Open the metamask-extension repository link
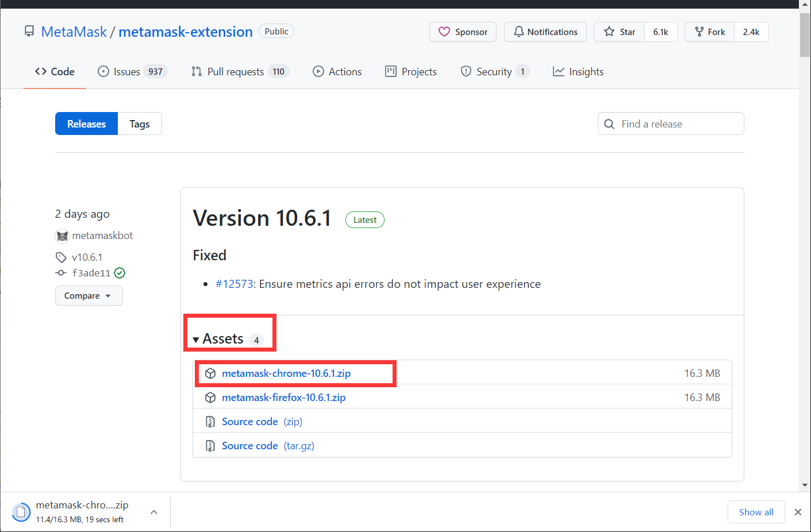811x532 pixels. 186,32
